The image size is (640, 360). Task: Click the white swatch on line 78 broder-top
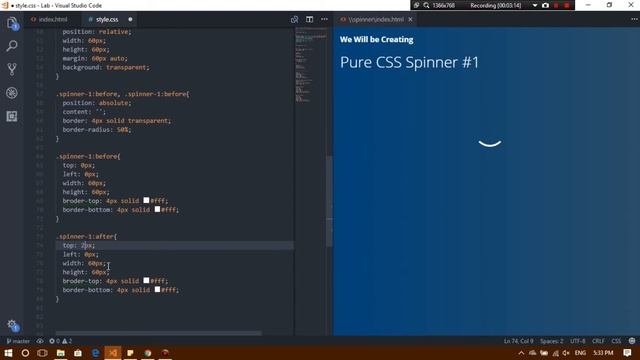point(146,280)
